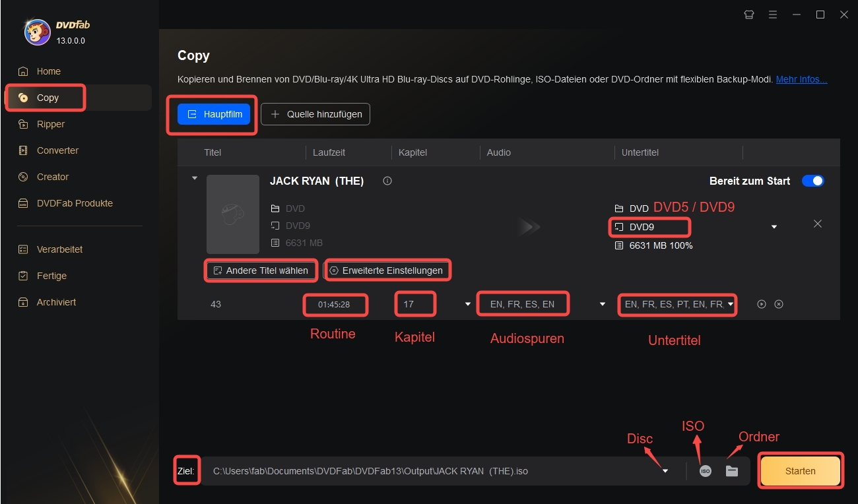This screenshot has height=504, width=858.
Task: Collapse the JACK RYAN title row
Action: tap(194, 178)
